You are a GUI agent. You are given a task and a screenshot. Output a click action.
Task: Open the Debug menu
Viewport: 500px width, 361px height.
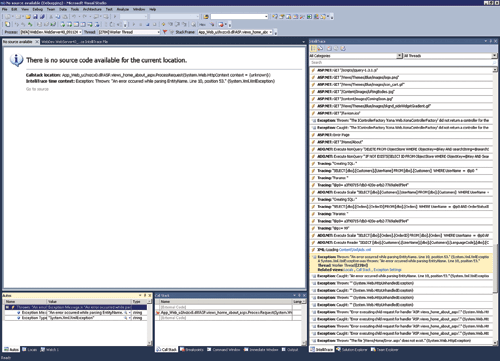[x=37, y=9]
